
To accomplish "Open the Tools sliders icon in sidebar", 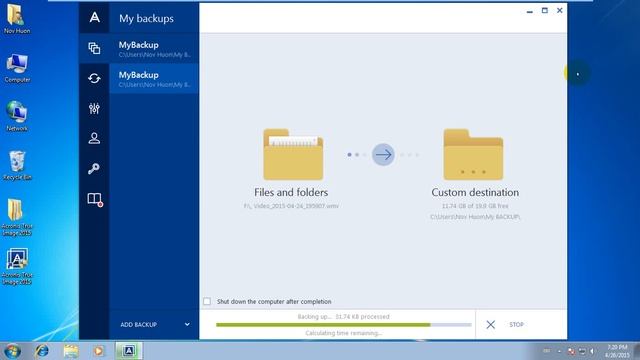I will 94,108.
